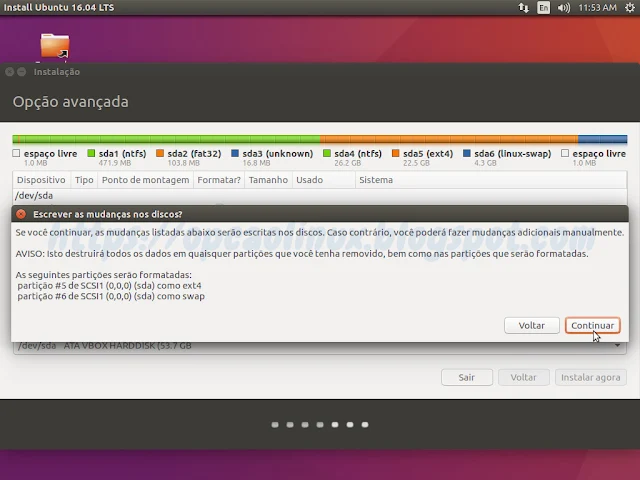Open the boot loader device dropdown arrow
Image resolution: width=640 pixels, height=480 pixels.
(x=618, y=346)
